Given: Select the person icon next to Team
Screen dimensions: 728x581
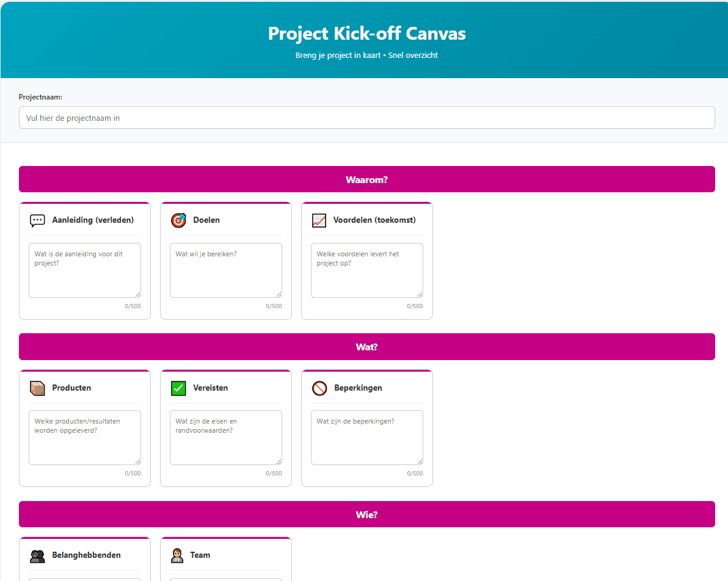Looking at the screenshot, I should tap(178, 555).
